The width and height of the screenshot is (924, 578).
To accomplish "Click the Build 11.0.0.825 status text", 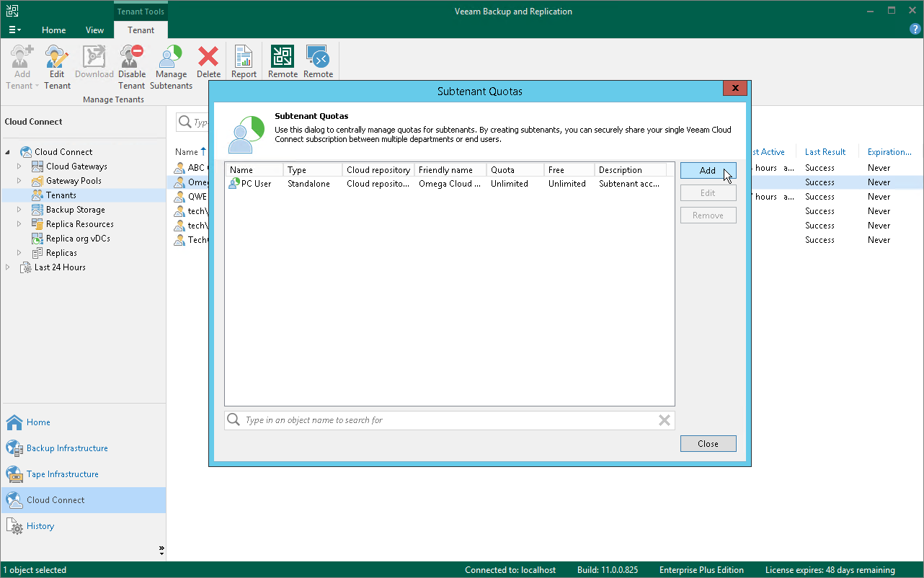I will (608, 570).
